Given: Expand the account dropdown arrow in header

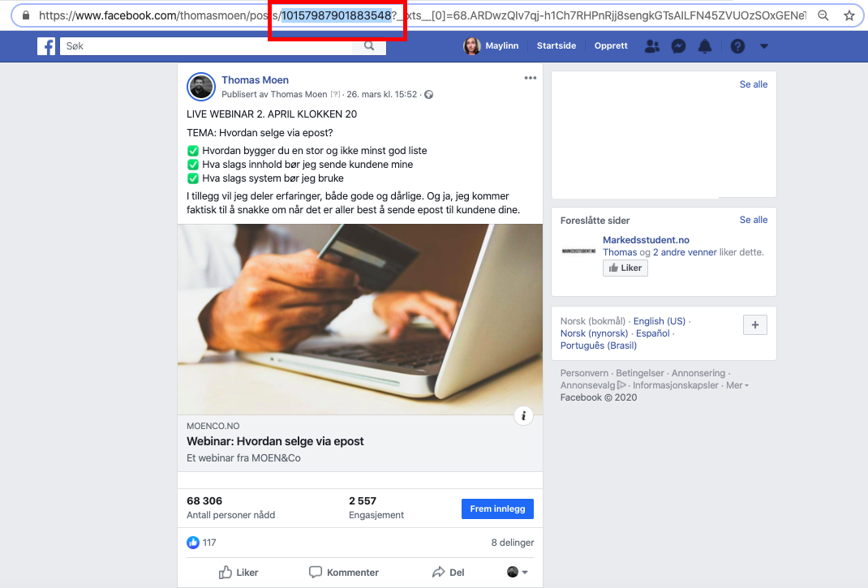Looking at the screenshot, I should pos(764,46).
